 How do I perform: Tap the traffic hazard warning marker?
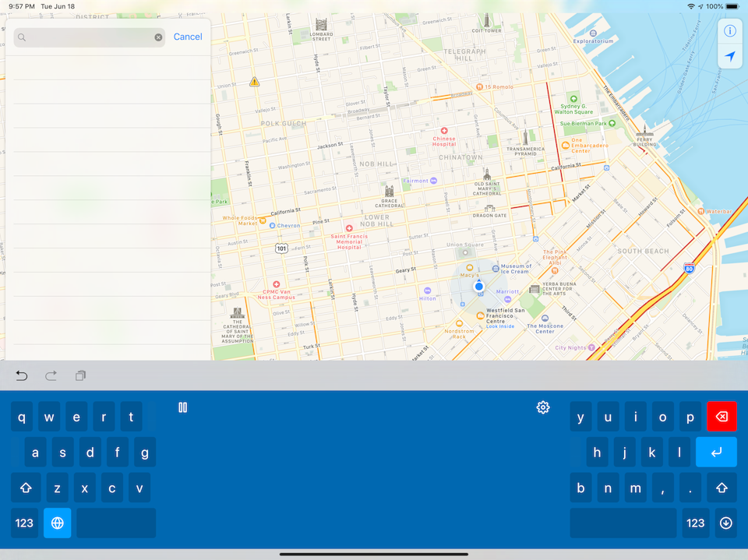coord(254,82)
